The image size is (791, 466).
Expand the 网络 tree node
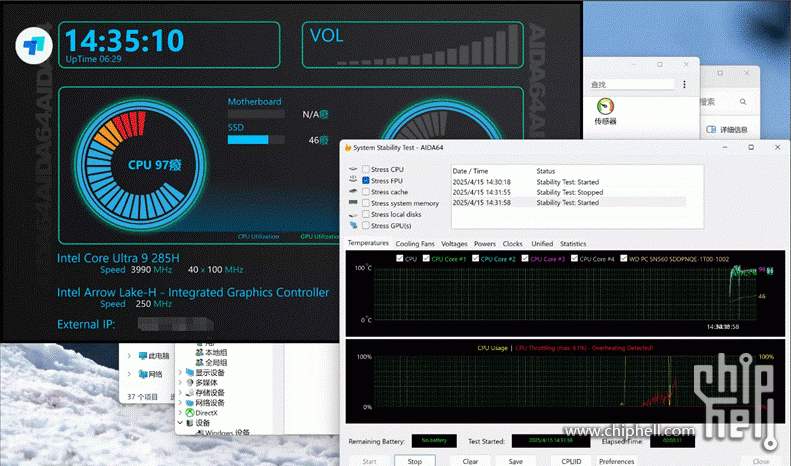pyautogui.click(x=129, y=374)
